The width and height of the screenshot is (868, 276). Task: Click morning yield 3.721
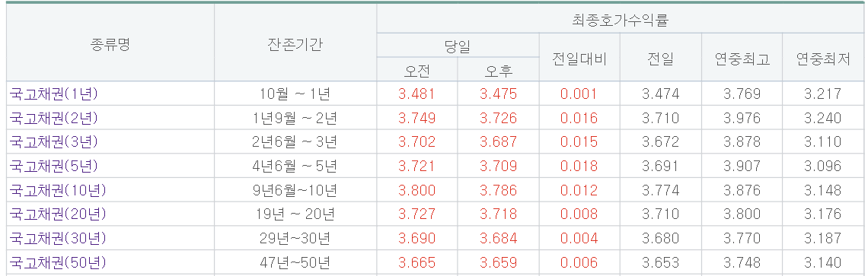click(416, 166)
